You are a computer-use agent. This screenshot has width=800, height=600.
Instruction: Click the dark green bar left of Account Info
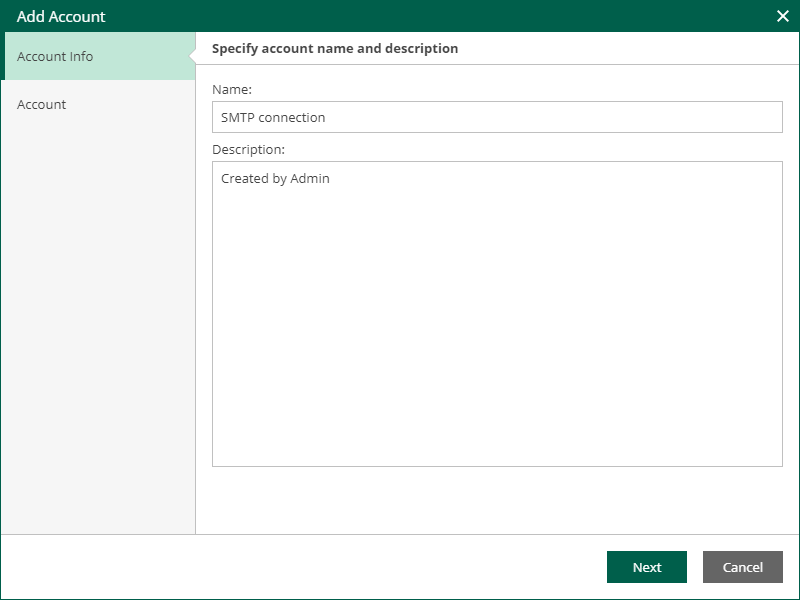3,56
